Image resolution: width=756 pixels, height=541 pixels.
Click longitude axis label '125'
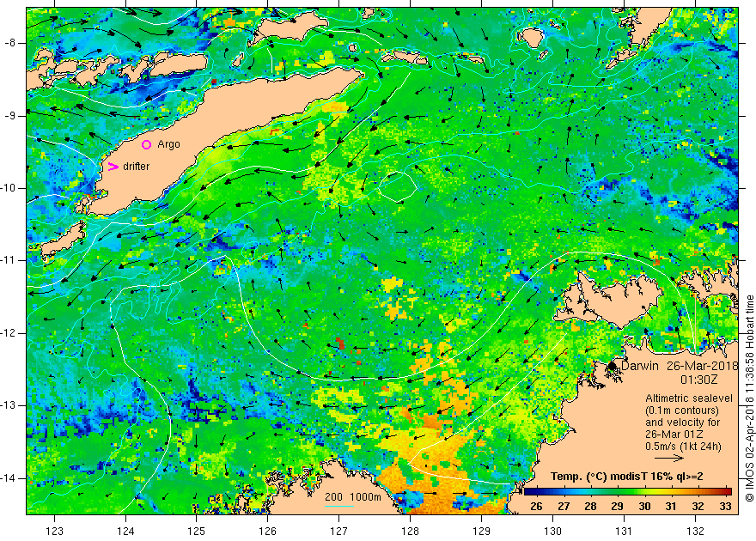click(196, 531)
